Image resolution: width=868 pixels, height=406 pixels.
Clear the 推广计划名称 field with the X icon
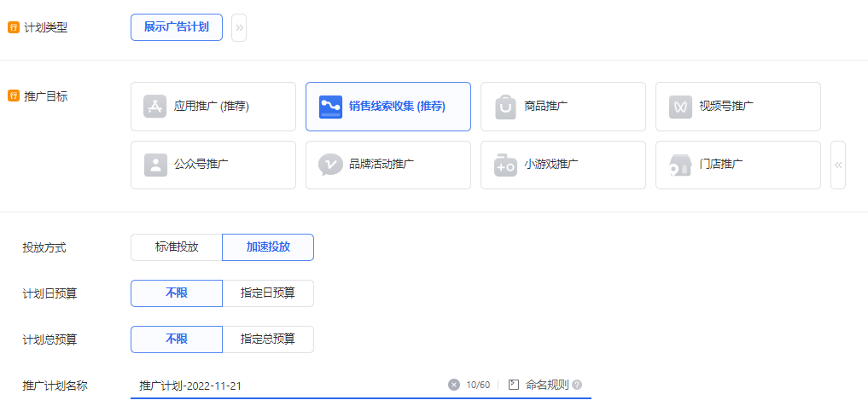pyautogui.click(x=454, y=385)
